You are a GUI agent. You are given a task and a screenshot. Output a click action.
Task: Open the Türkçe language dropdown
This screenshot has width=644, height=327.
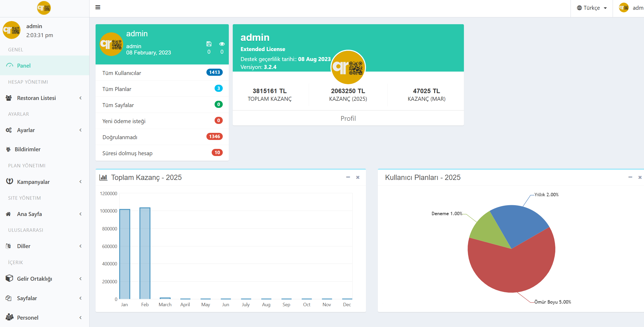pos(592,8)
